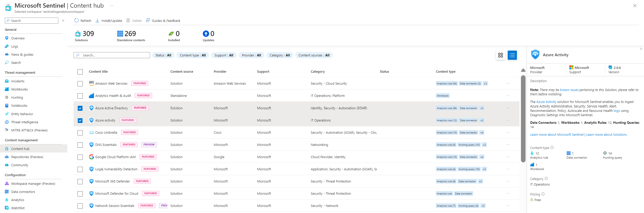Screen dimensions: 644x213
Task: Open the Content type filter
Action: pos(193,55)
